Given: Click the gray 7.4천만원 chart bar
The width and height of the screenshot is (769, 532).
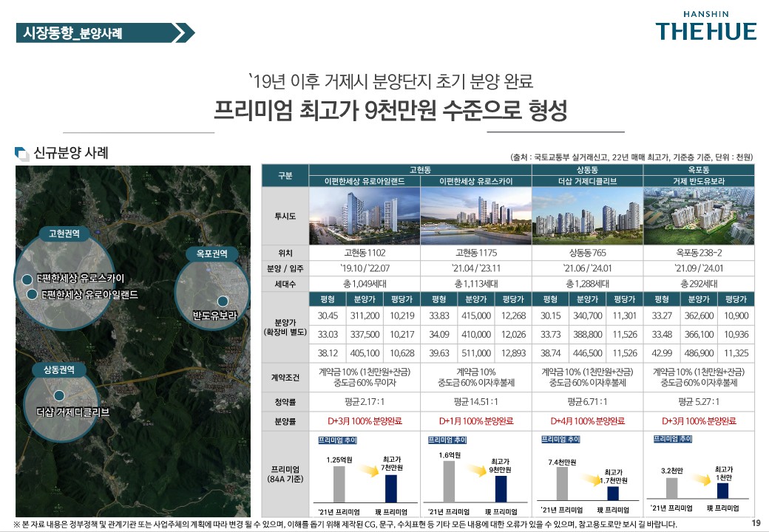Looking at the screenshot, I should click(562, 483).
